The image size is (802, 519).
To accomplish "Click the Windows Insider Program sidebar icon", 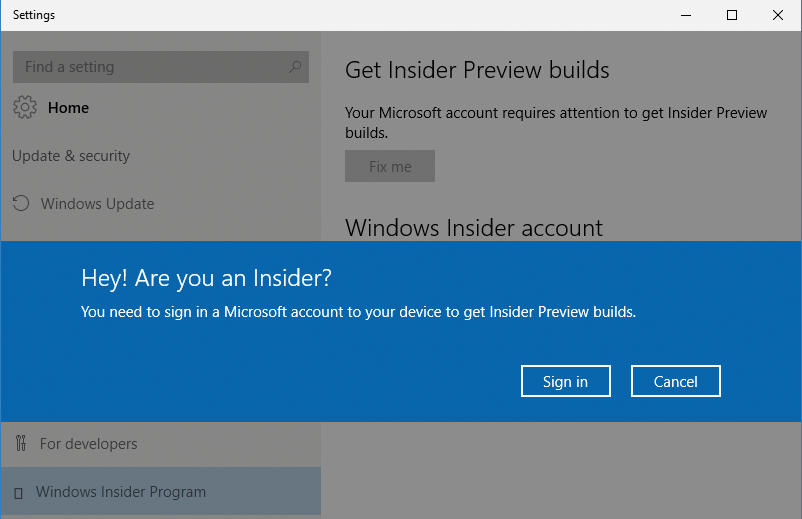I will coord(18,493).
